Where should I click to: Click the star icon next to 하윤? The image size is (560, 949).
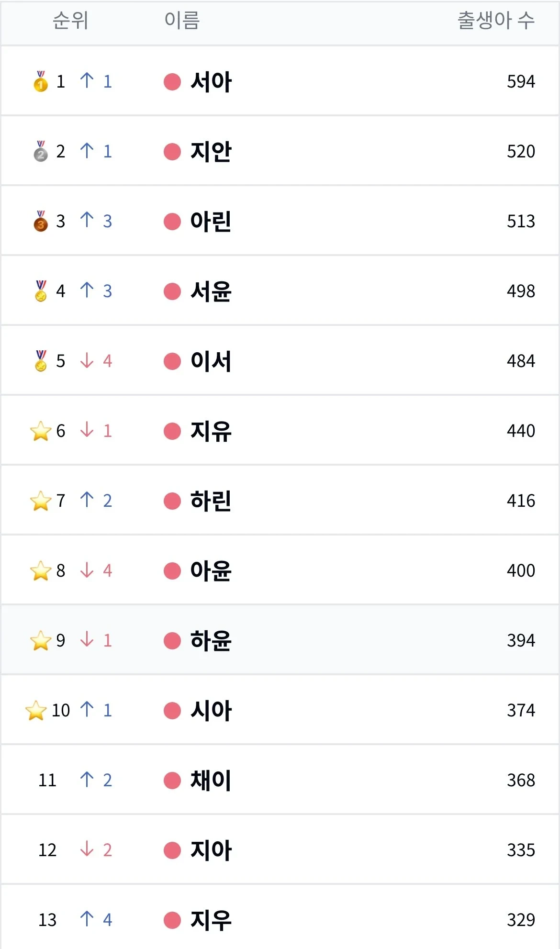coord(41,640)
